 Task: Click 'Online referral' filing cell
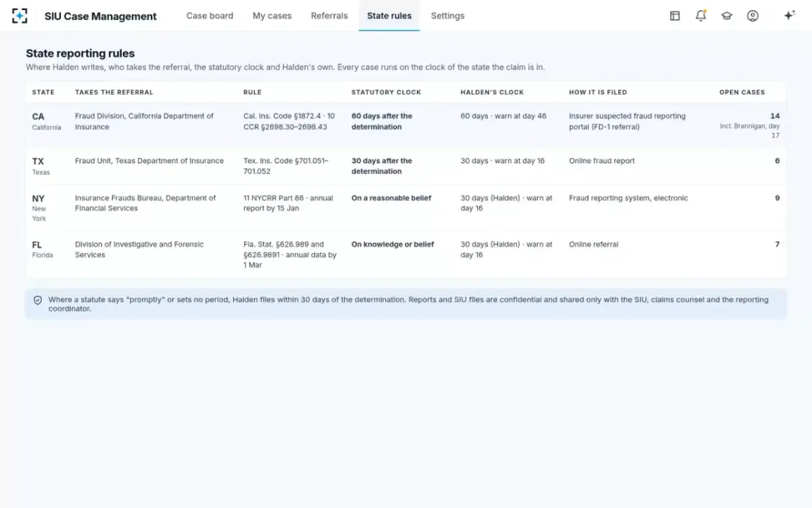point(593,244)
